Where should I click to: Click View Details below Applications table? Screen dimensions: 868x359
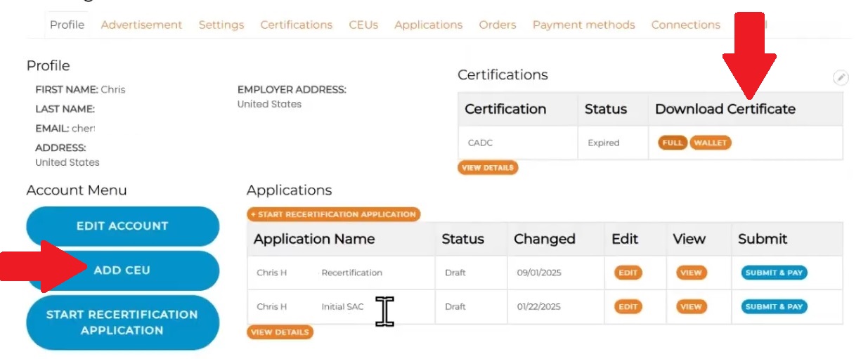coord(280,332)
